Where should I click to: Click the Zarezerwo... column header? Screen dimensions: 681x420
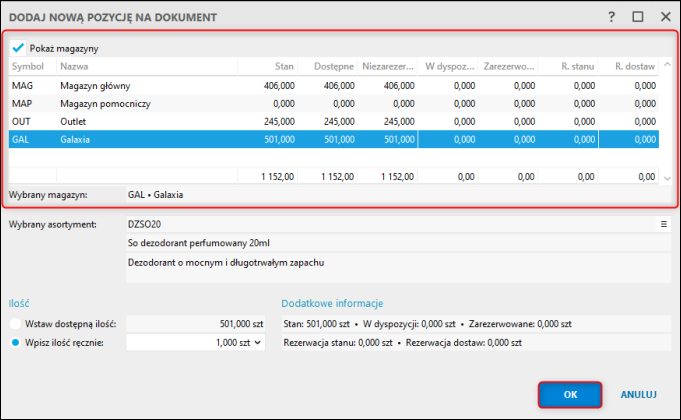pyautogui.click(x=508, y=66)
